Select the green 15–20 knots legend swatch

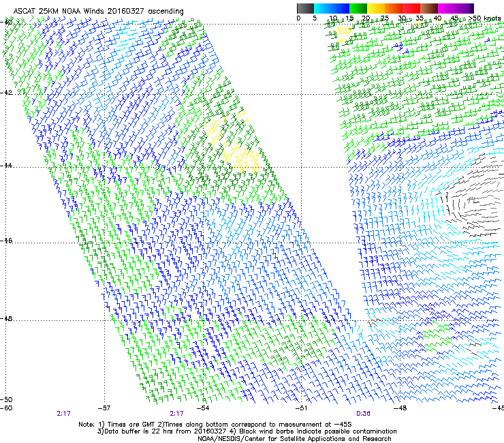(358, 8)
